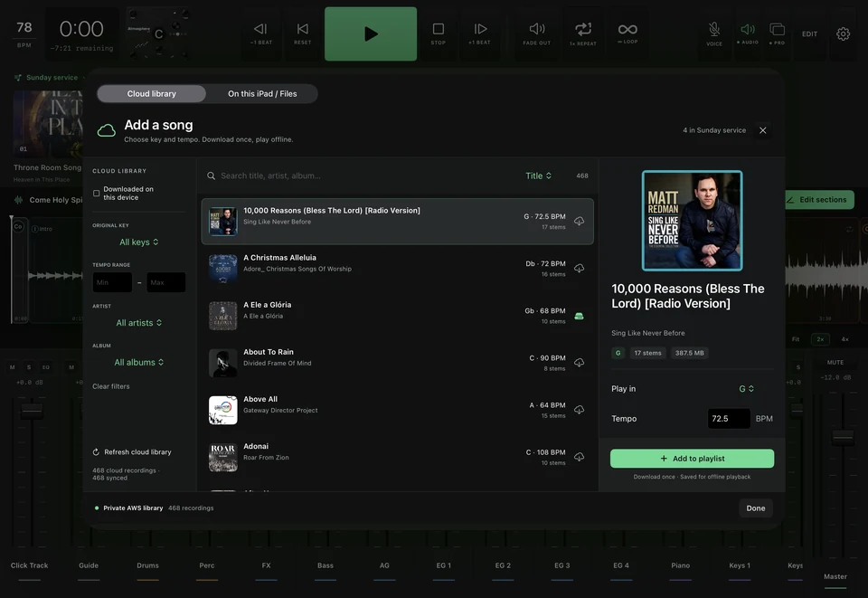868x598 pixels.
Task: Close the Add a song dialog
Action: pyautogui.click(x=763, y=130)
